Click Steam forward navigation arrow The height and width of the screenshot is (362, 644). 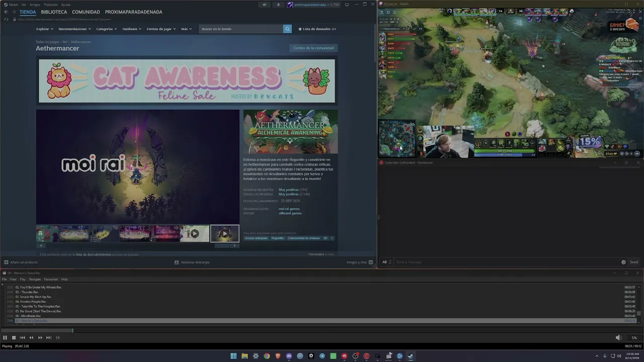(14, 12)
